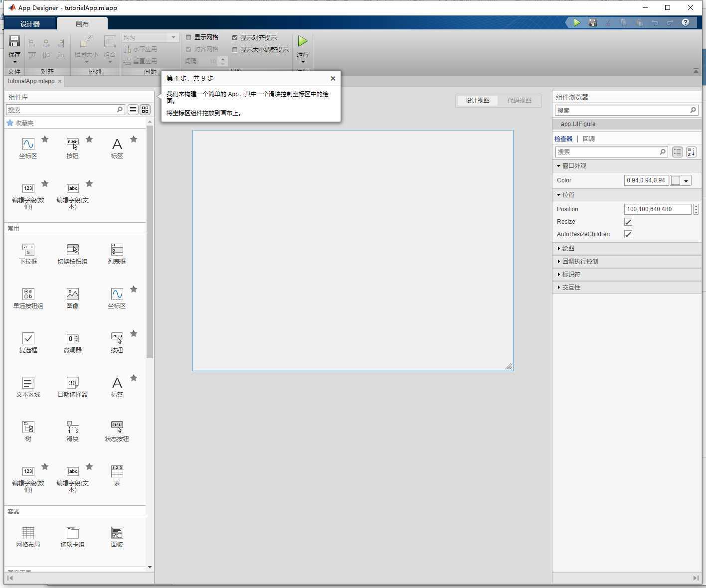The width and height of the screenshot is (706, 588).
Task: Select the Tree (树) component icon
Action: point(28,428)
